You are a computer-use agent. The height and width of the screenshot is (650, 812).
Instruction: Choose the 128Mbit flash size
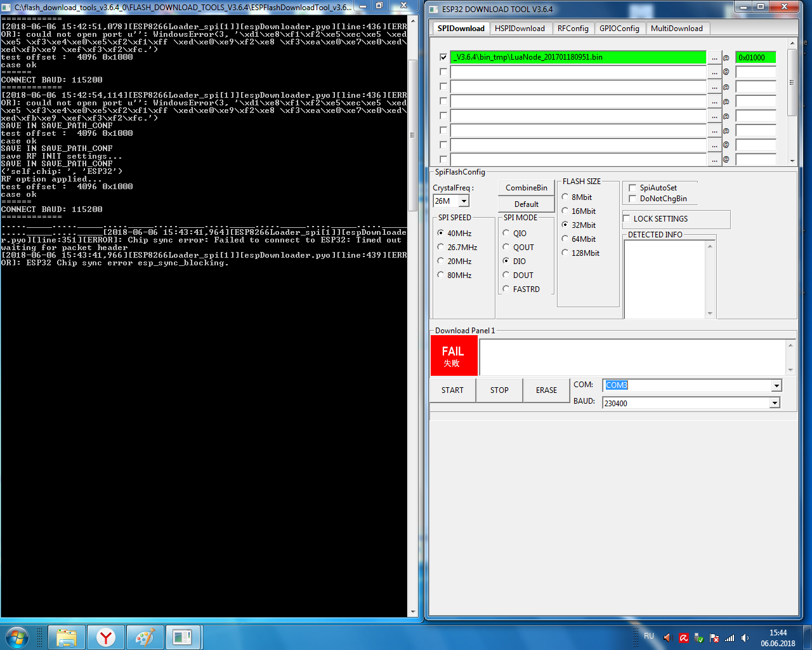[x=565, y=253]
